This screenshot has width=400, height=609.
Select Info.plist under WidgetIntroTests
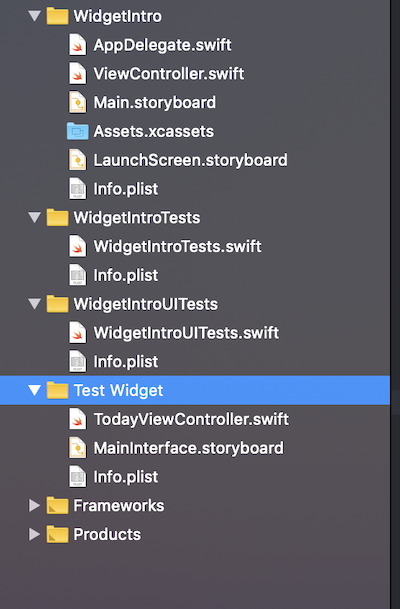point(126,275)
